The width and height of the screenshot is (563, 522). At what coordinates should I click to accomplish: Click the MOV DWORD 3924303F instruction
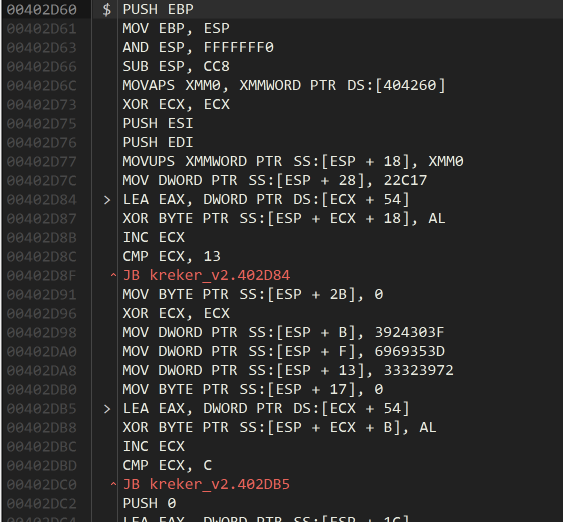[x=283, y=333]
